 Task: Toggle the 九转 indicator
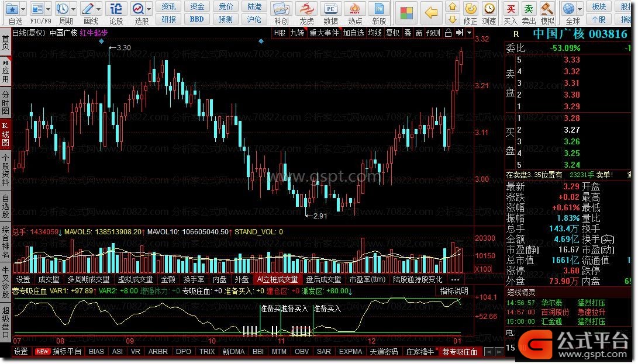click(298, 33)
